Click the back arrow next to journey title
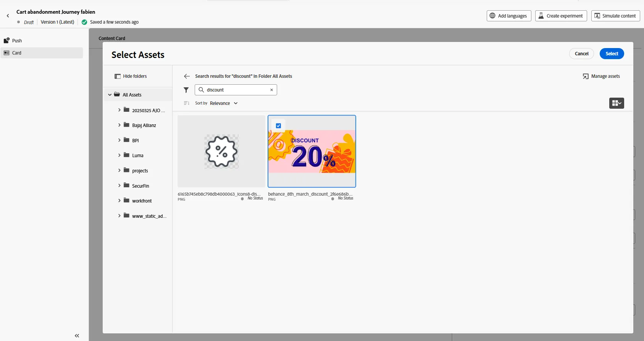This screenshot has height=341, width=644. pos(8,16)
